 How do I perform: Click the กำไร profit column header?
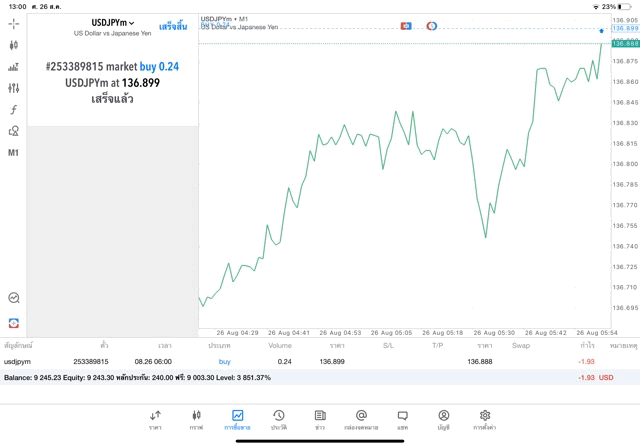pos(587,346)
